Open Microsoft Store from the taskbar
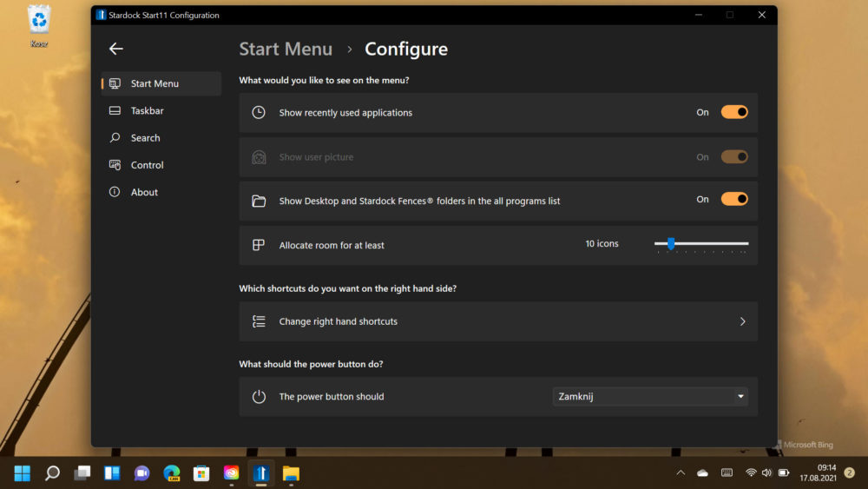The image size is (868, 489). [x=201, y=473]
